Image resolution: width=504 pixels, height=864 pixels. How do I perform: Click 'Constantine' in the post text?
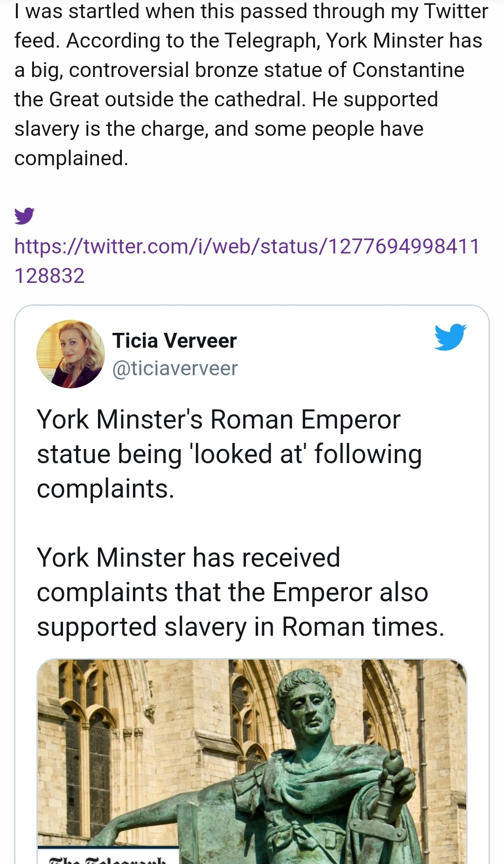(408, 70)
